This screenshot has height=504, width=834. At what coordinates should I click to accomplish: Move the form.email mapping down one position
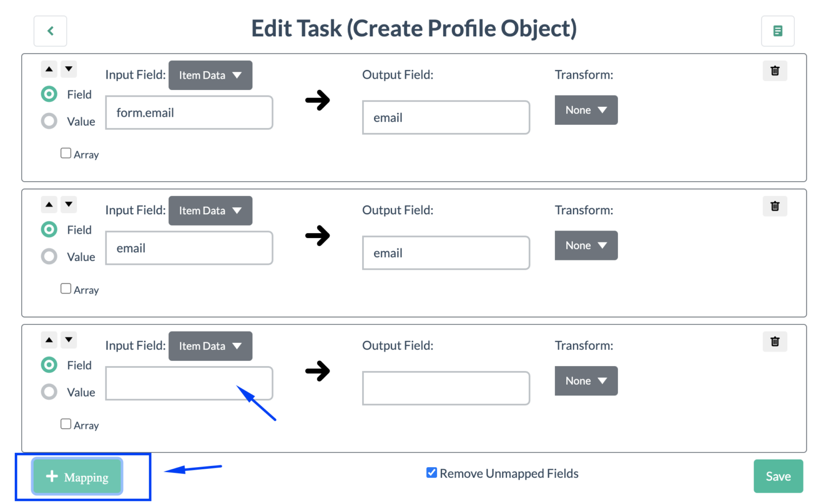(68, 69)
